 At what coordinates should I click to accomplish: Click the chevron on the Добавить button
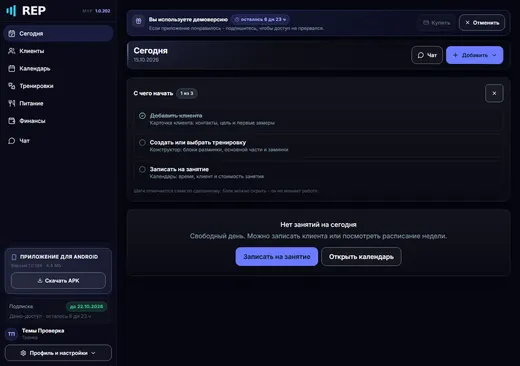(494, 55)
